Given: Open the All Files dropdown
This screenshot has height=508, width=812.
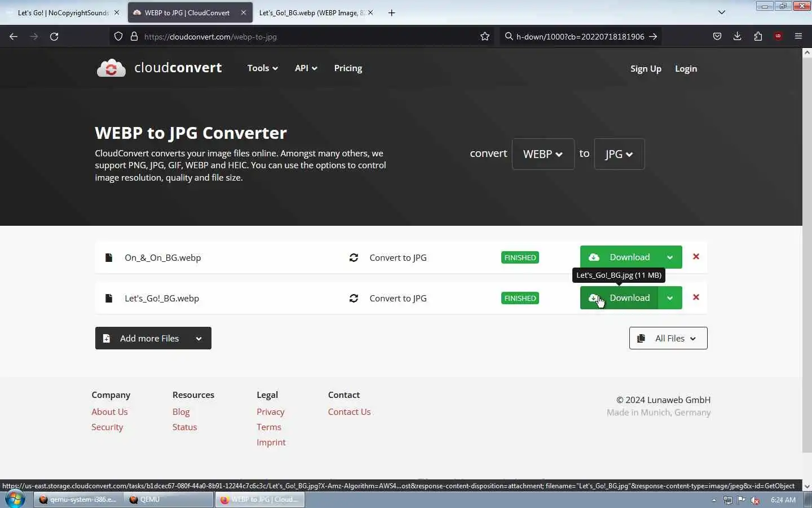Looking at the screenshot, I should tap(668, 339).
